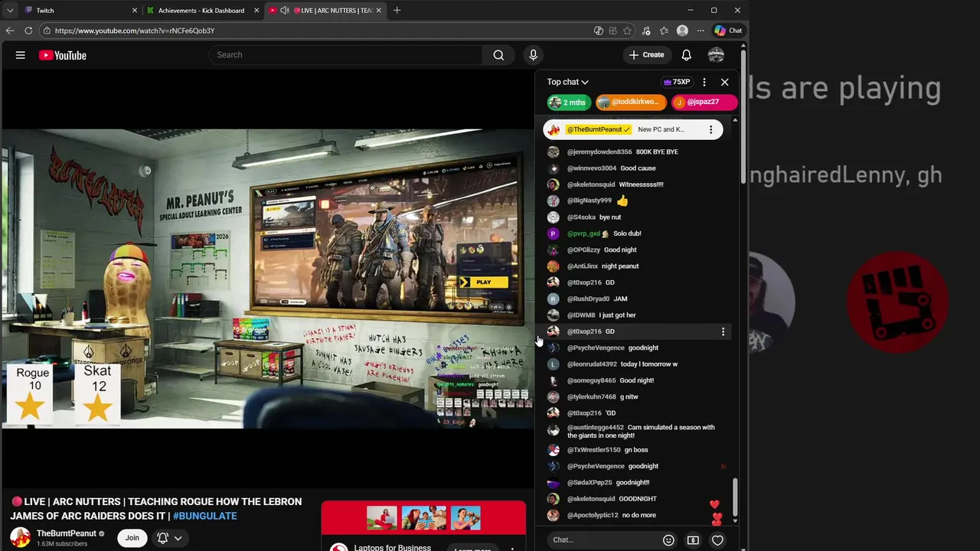Click the search magnifier button
This screenshot has height=551, width=980.
point(498,55)
